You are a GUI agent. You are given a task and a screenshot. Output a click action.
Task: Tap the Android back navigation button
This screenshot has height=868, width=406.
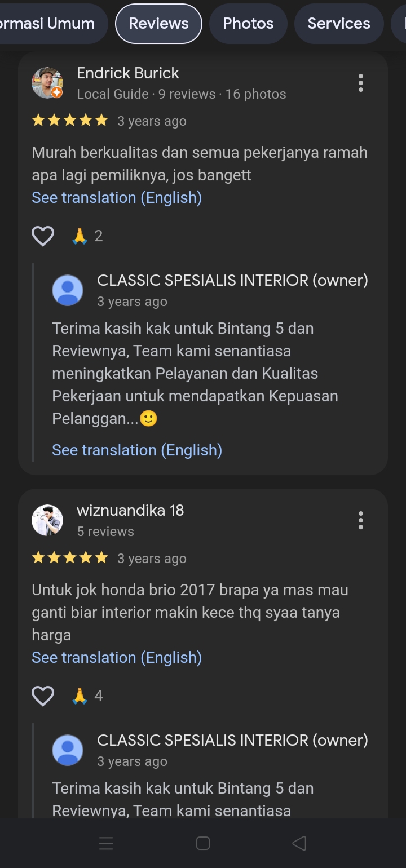[299, 843]
